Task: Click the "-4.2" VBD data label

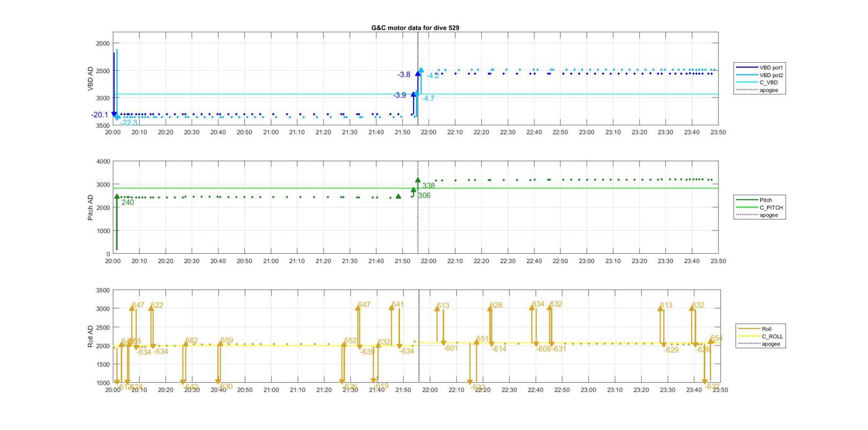Action: click(x=433, y=76)
